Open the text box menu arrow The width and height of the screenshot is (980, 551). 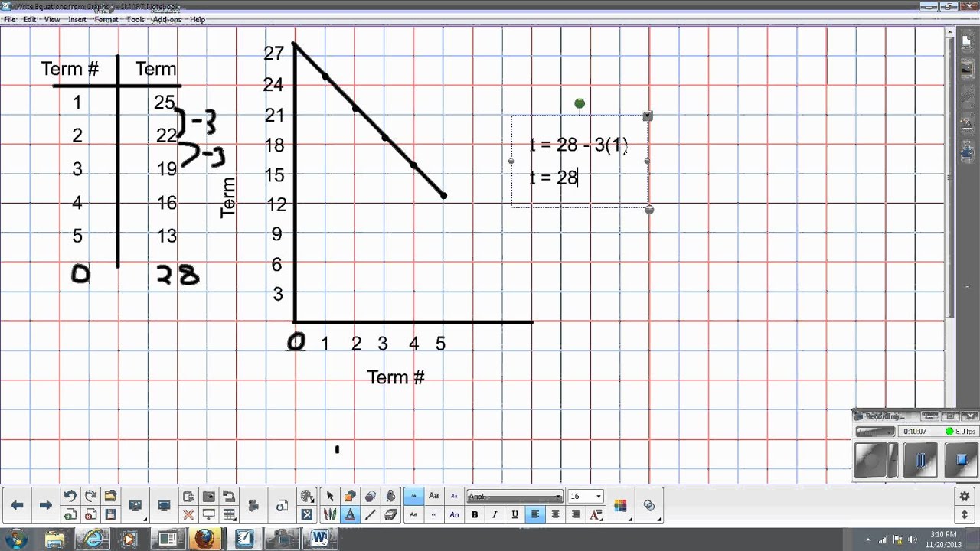click(648, 116)
